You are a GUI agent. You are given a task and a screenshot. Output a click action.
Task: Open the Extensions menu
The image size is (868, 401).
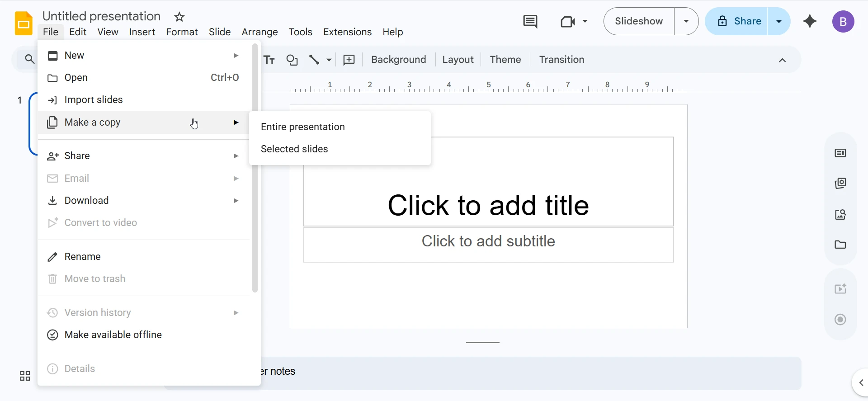(347, 32)
